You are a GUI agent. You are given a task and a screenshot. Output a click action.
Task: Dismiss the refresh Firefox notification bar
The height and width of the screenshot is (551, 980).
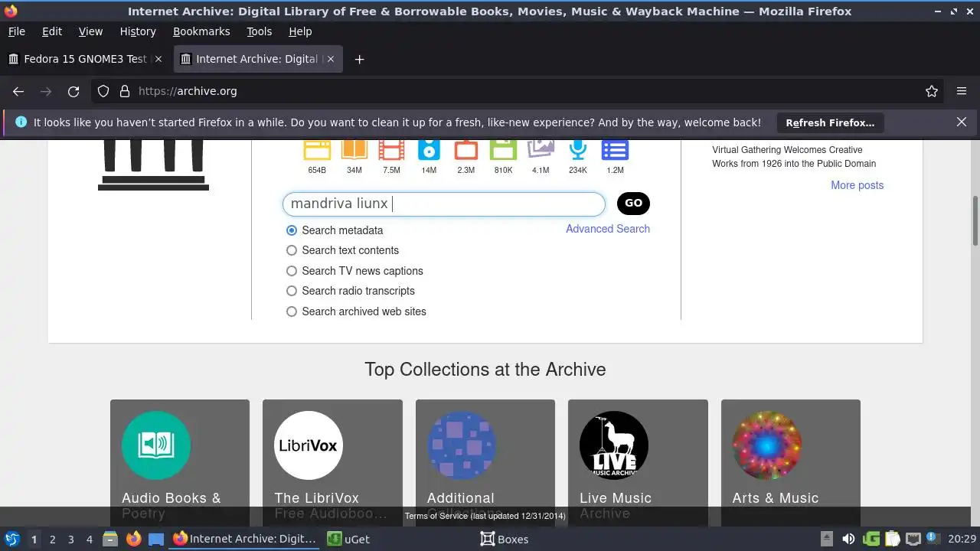tap(962, 122)
